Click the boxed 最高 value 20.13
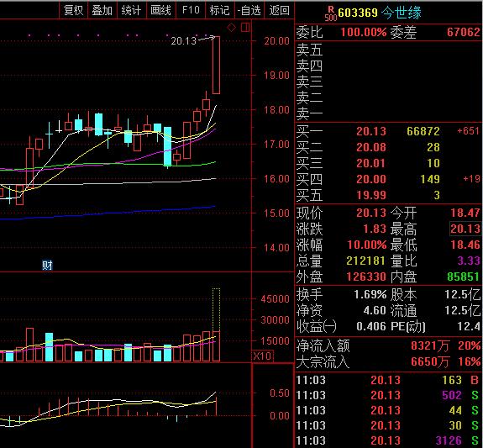Screen dimensions: 483x448 point(465,229)
